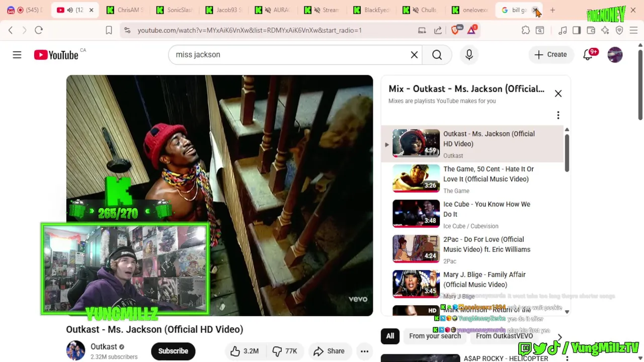The width and height of the screenshot is (644, 362).
Task: Run search with the magnifier button
Action: click(437, 54)
